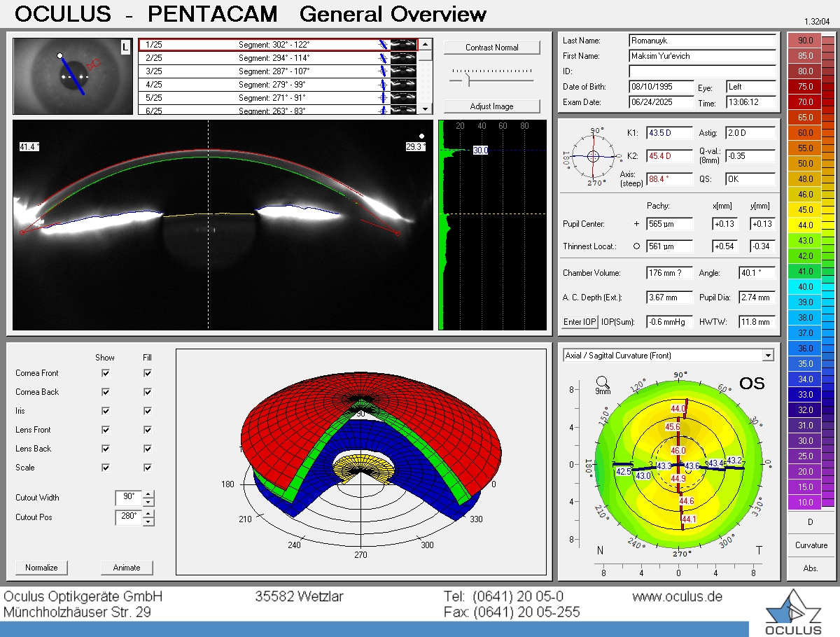Click the blue segment-angle icon in row 3/25
840x637 pixels.
tap(383, 71)
